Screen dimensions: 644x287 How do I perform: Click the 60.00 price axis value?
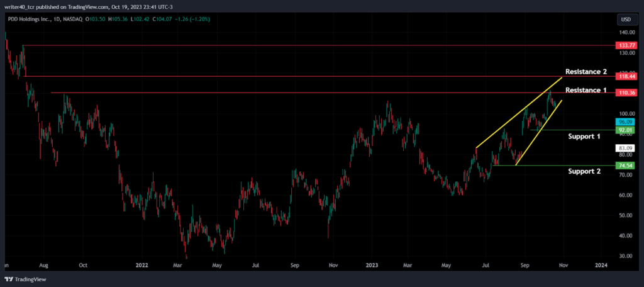625,195
